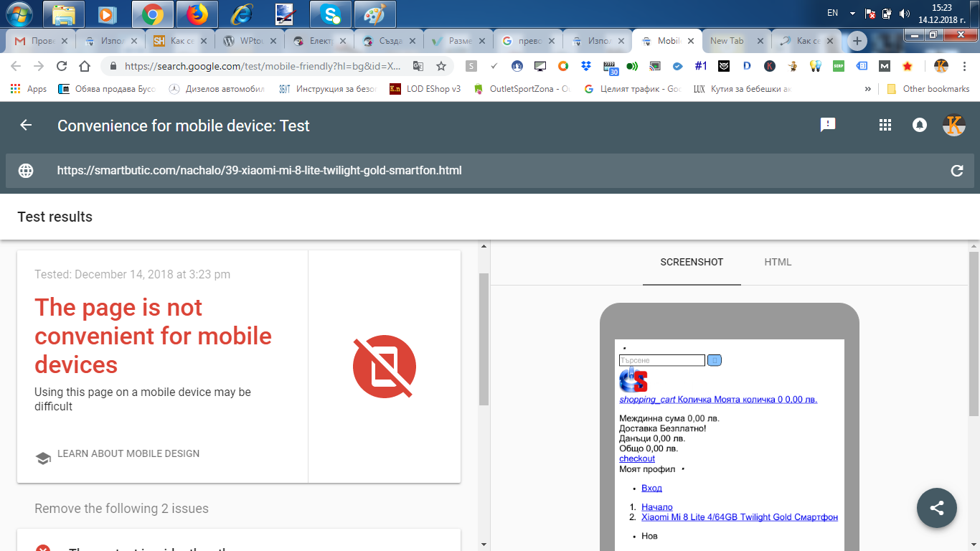Click the blue share floating button
The image size is (980, 551).
pos(936,508)
